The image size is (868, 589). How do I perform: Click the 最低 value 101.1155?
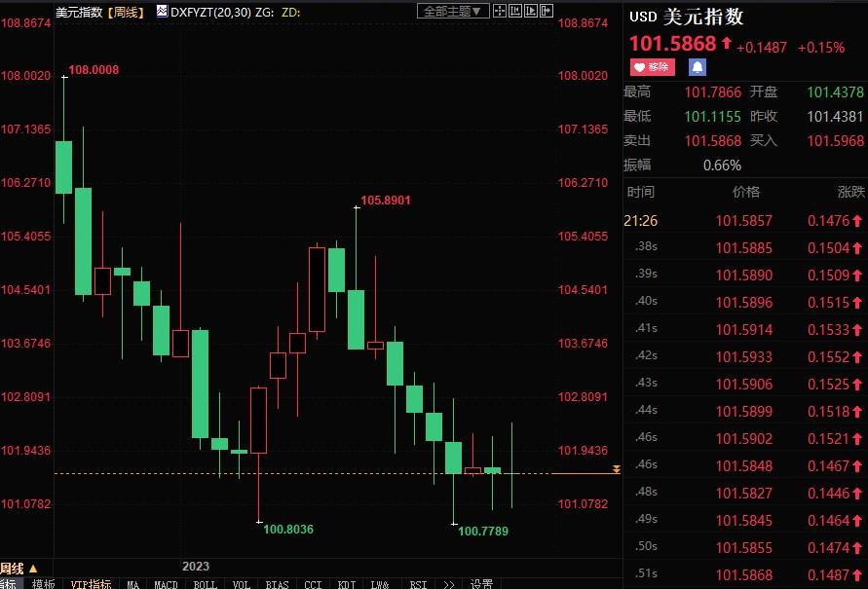pos(713,116)
